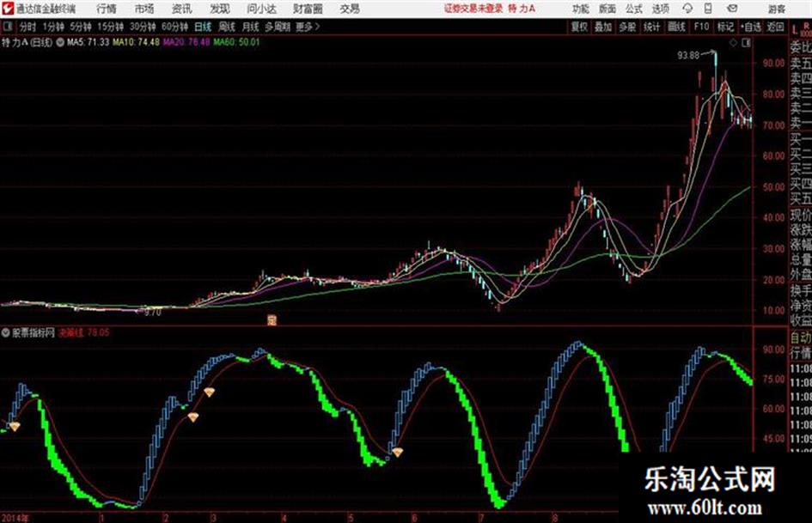The image size is (812, 523).
Task: Click the panel toggle icon beside the diamond
Action: pyautogui.click(x=746, y=43)
